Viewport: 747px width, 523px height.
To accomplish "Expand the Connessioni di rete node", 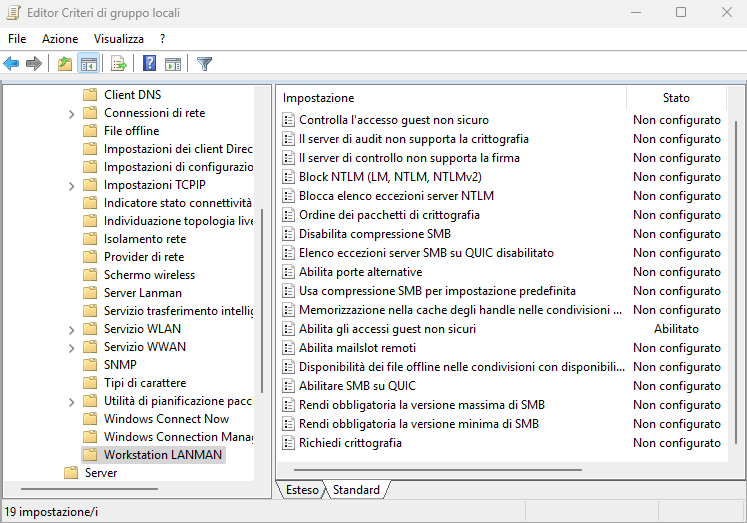I will pyautogui.click(x=71, y=114).
